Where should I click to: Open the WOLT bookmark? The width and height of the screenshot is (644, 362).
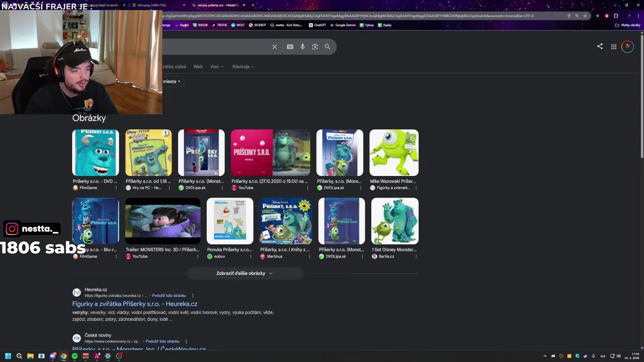pyautogui.click(x=238, y=25)
